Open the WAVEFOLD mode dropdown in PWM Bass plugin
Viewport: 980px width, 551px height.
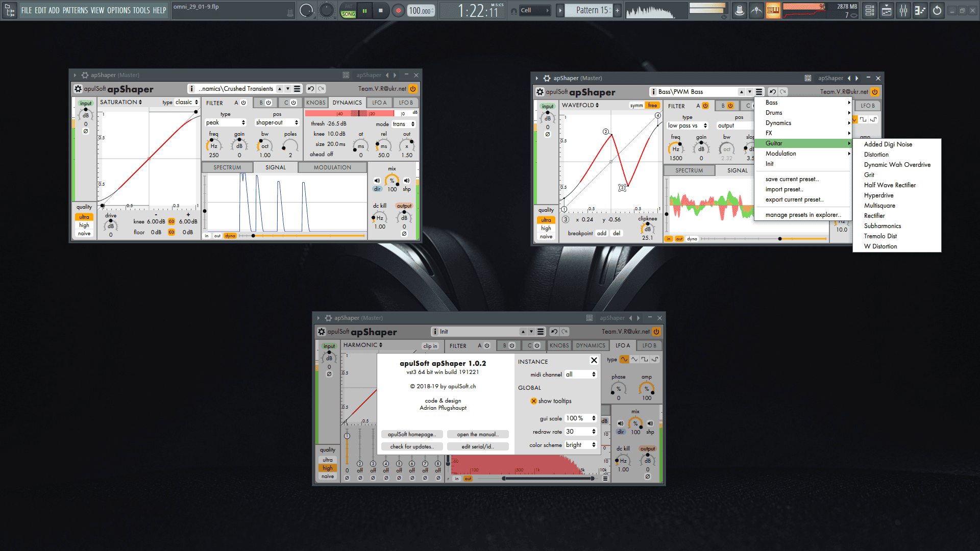[x=580, y=105]
